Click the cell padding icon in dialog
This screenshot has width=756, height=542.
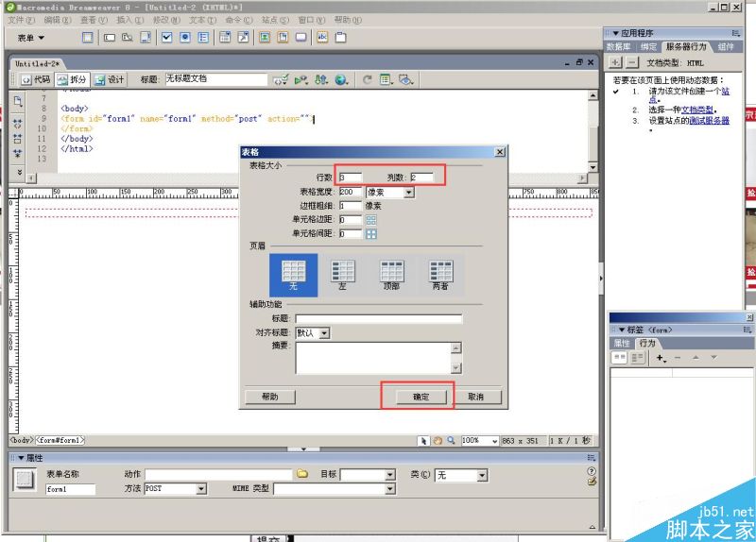(x=371, y=220)
